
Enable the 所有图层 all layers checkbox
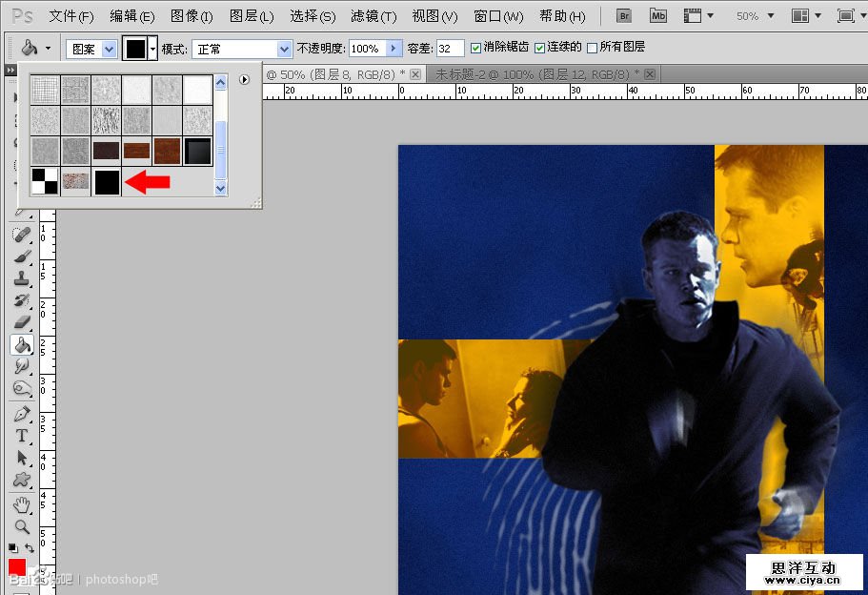pos(593,48)
